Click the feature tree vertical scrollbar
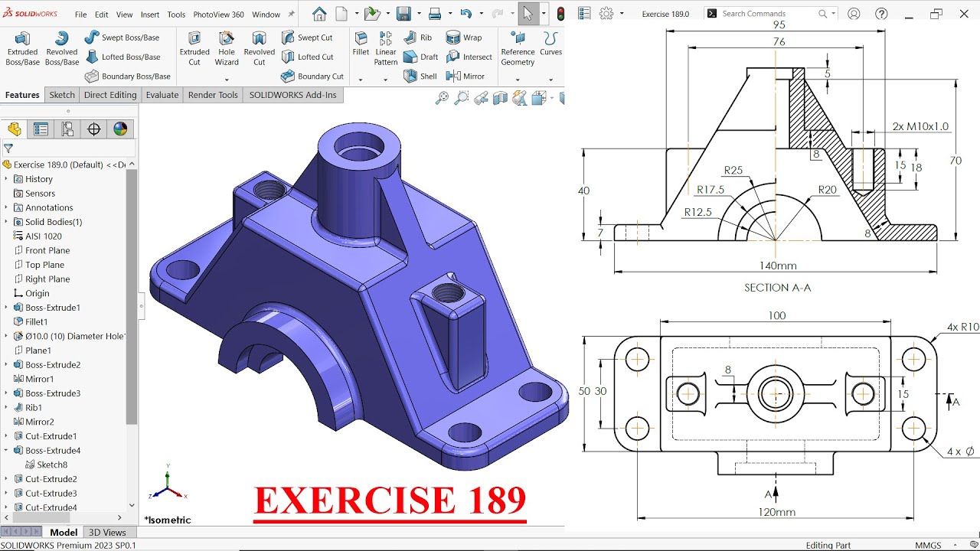 (132, 296)
